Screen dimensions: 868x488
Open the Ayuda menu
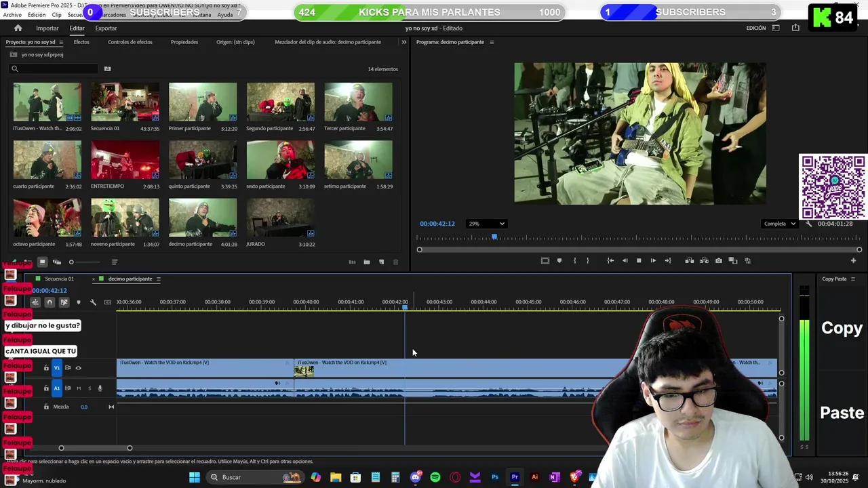pyautogui.click(x=225, y=15)
